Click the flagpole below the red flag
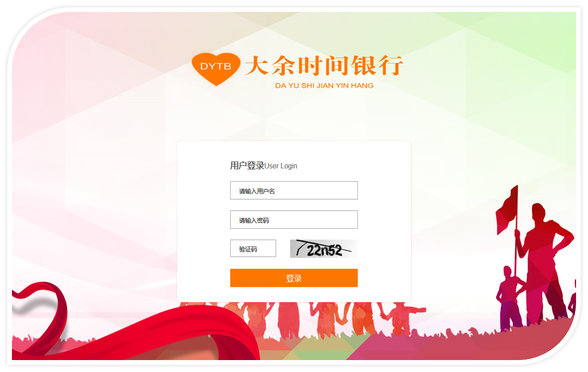 click(516, 255)
